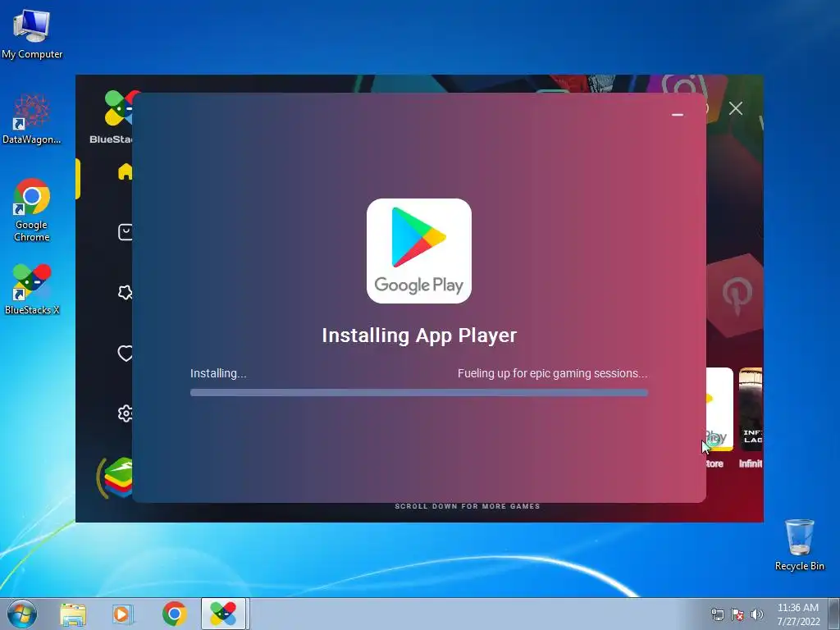Click 'SCROLL DOWN FOR MORE GAMES' text
The height and width of the screenshot is (630, 840).
tap(467, 506)
